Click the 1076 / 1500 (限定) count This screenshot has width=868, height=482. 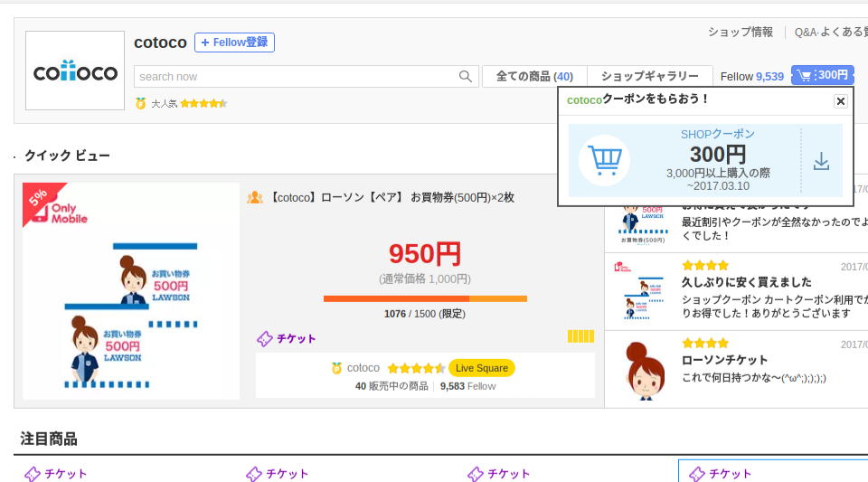click(x=425, y=314)
